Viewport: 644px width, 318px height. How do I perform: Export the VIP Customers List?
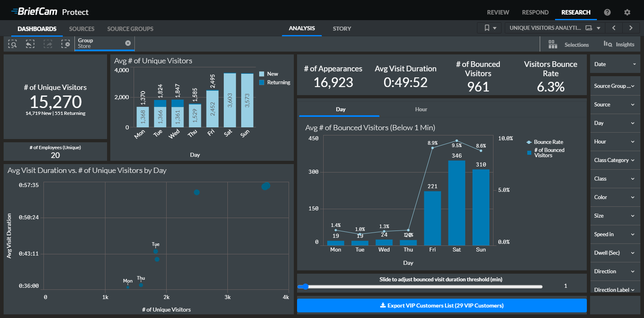pyautogui.click(x=442, y=306)
